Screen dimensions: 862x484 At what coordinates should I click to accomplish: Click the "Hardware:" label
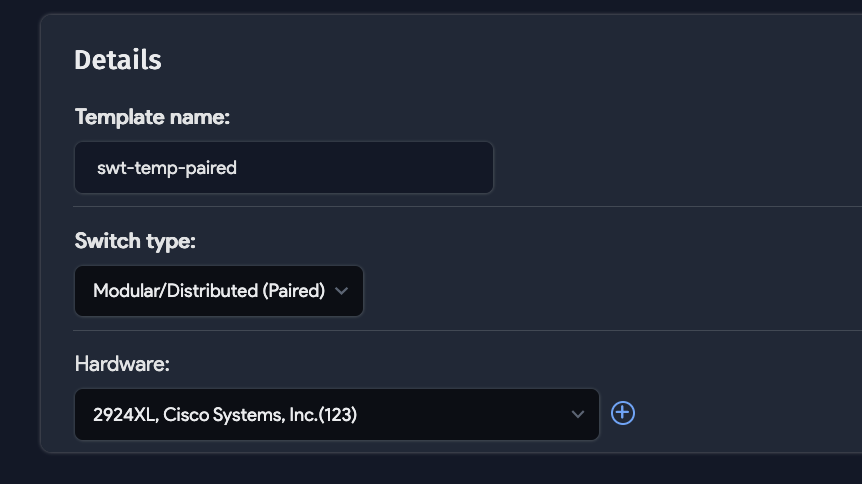coord(122,364)
